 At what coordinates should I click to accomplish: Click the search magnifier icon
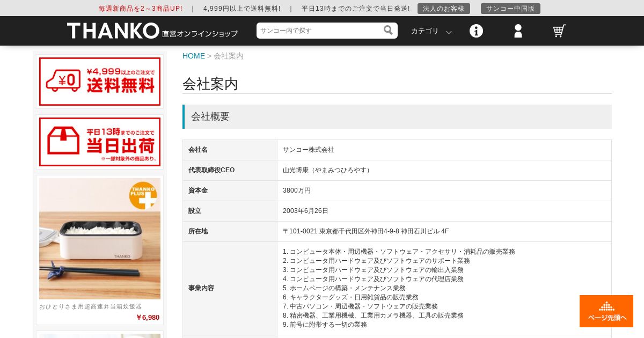[388, 30]
